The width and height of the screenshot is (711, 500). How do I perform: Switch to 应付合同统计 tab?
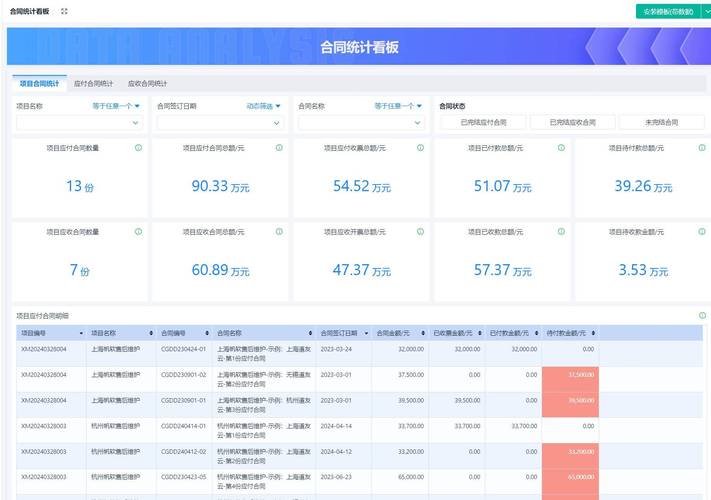[x=93, y=84]
